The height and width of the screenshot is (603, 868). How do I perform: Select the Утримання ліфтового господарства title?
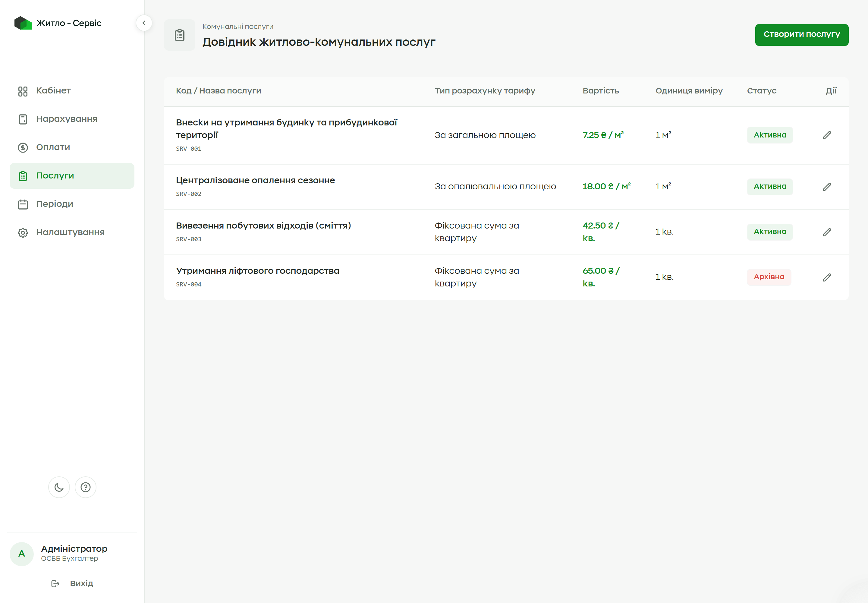click(x=258, y=271)
